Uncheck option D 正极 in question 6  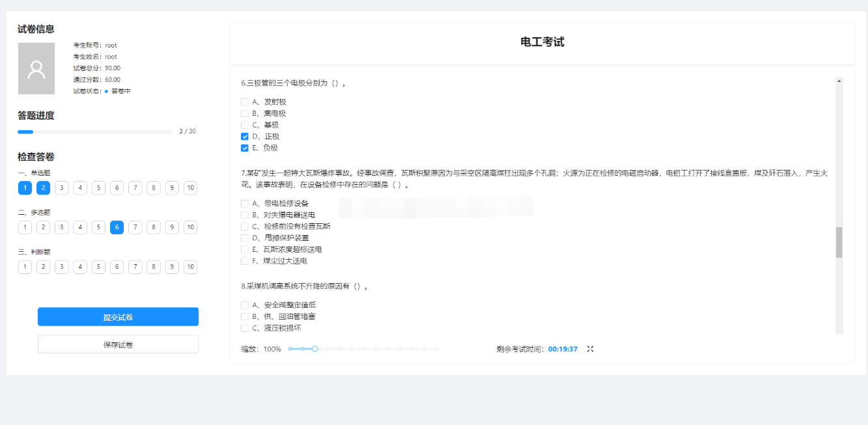(245, 137)
